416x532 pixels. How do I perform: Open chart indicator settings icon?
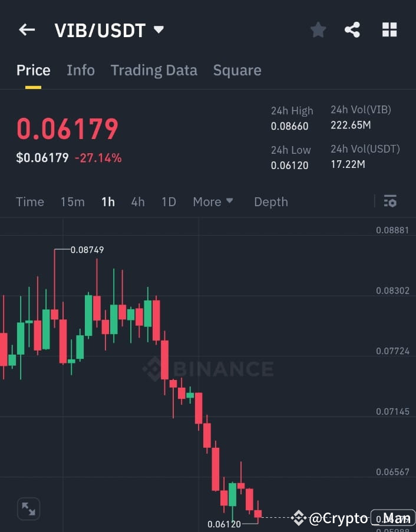click(x=390, y=201)
